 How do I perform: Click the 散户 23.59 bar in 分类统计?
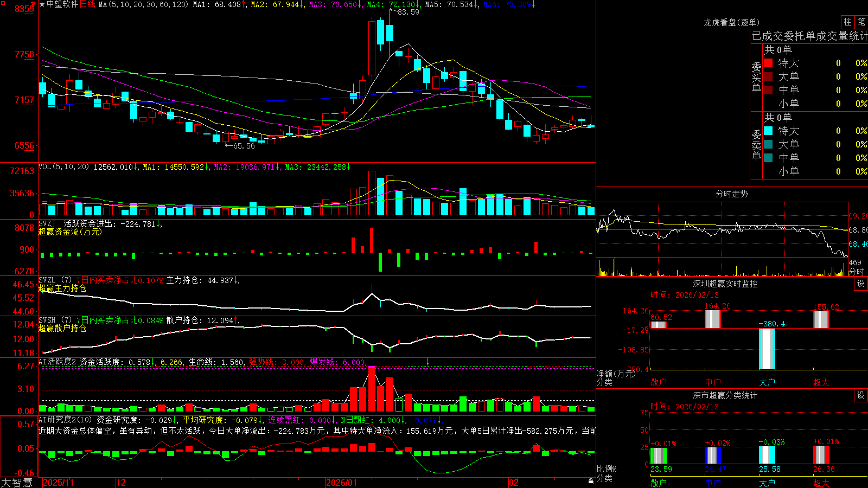(x=659, y=455)
